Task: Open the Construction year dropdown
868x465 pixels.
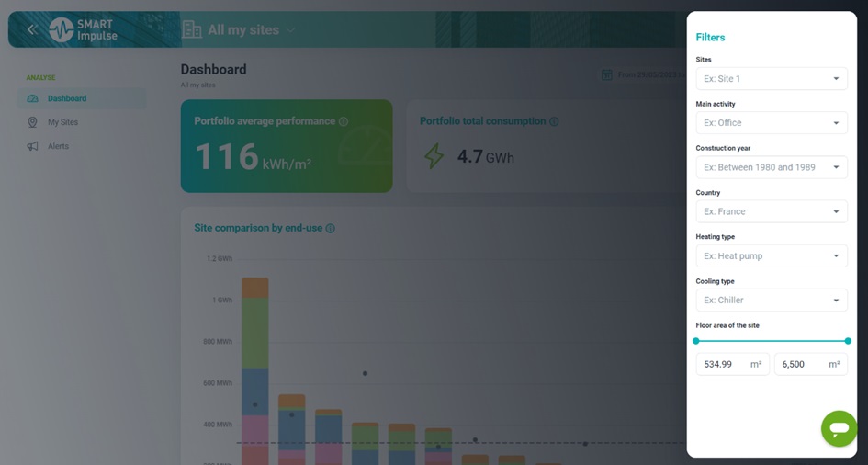Action: (771, 167)
